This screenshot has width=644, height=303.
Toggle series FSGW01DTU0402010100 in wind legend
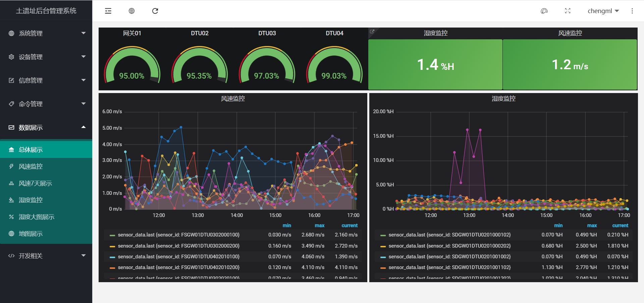pyautogui.click(x=179, y=257)
